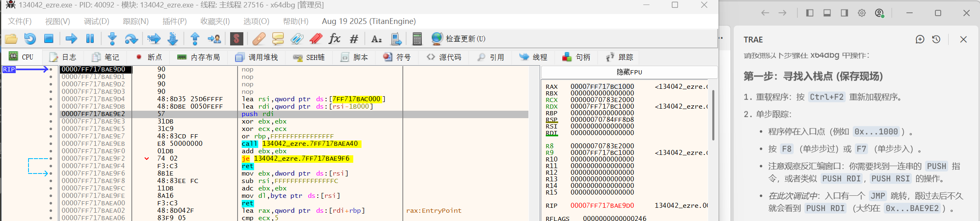Screen dimensions: 980x221
Task: Toggle the left sidebar layout
Action: coord(810,13)
